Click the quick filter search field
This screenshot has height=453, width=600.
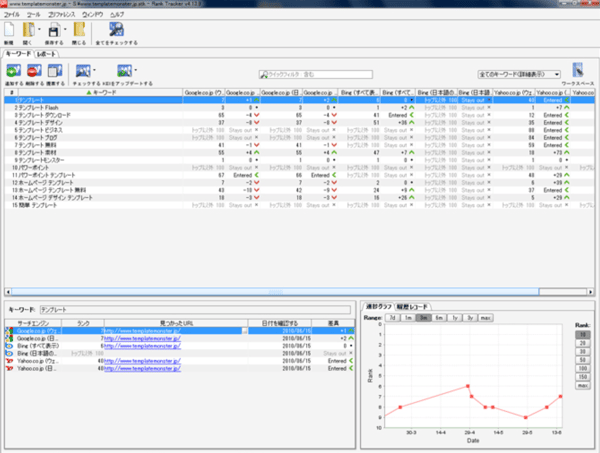pos(315,75)
